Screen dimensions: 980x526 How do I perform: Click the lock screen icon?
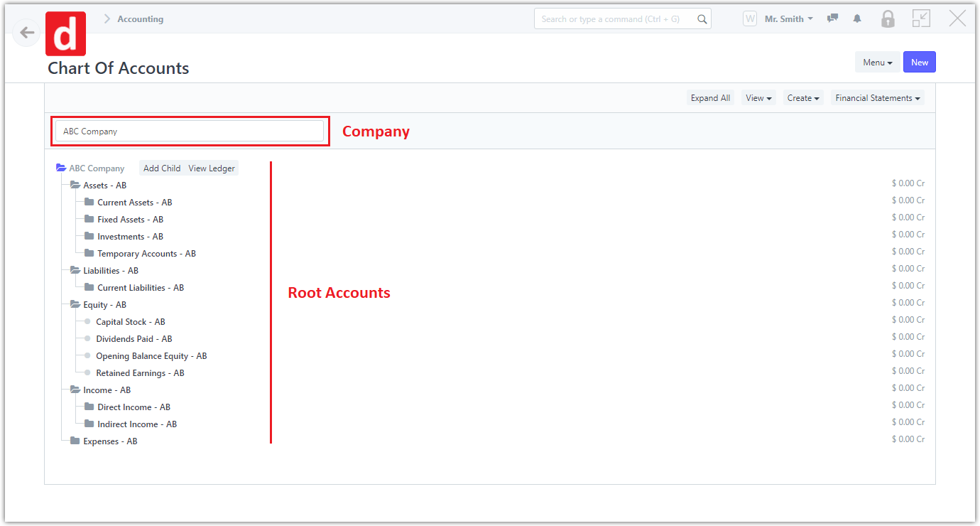(888, 19)
